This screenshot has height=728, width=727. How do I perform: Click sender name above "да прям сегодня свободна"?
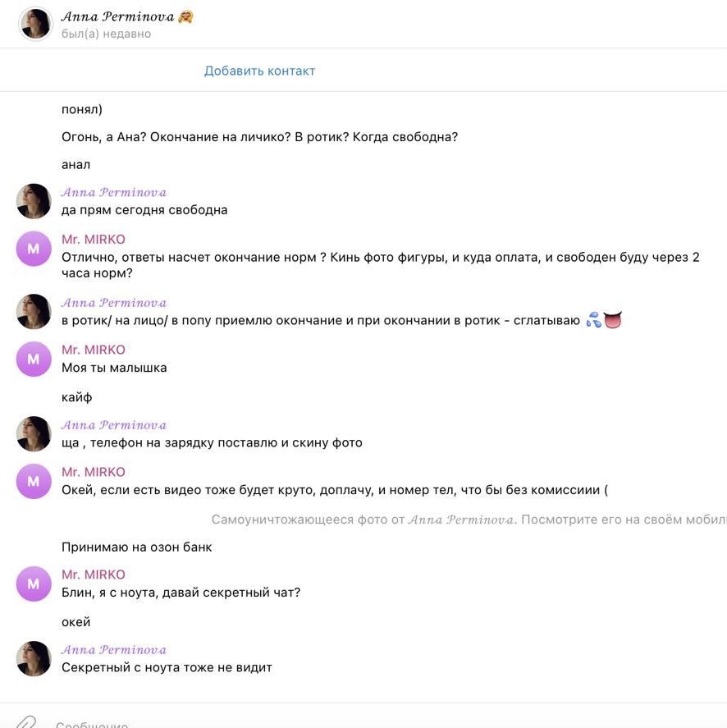pos(114,192)
